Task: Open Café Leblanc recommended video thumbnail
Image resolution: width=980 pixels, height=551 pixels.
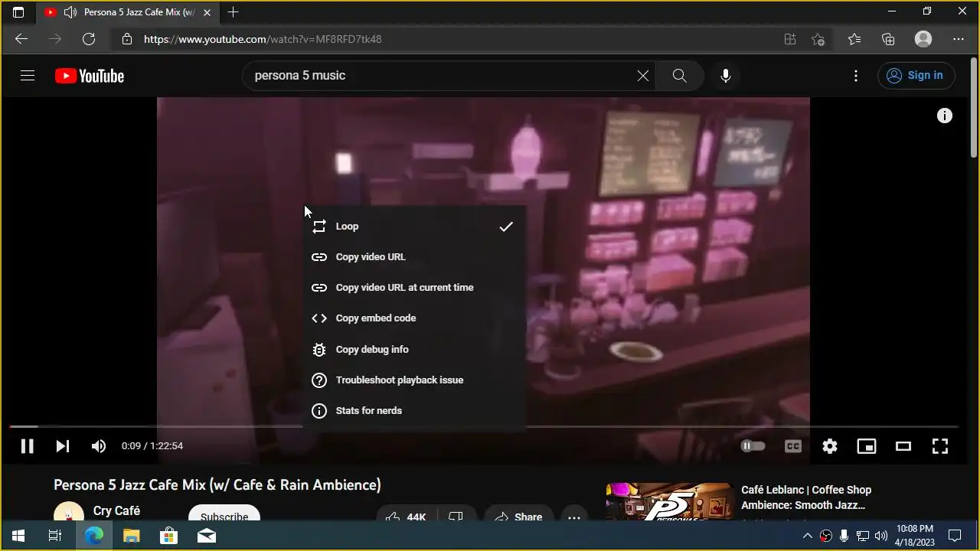Action: tap(670, 501)
